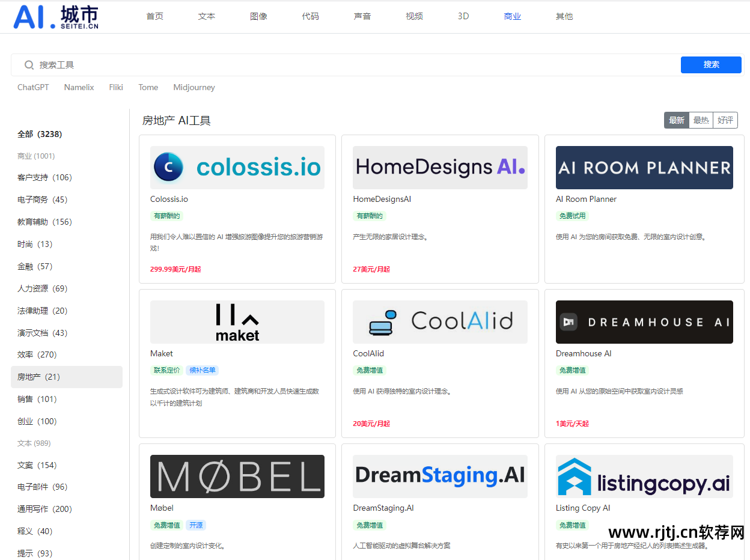
Task: Select the Namelix suggested search
Action: tap(79, 87)
